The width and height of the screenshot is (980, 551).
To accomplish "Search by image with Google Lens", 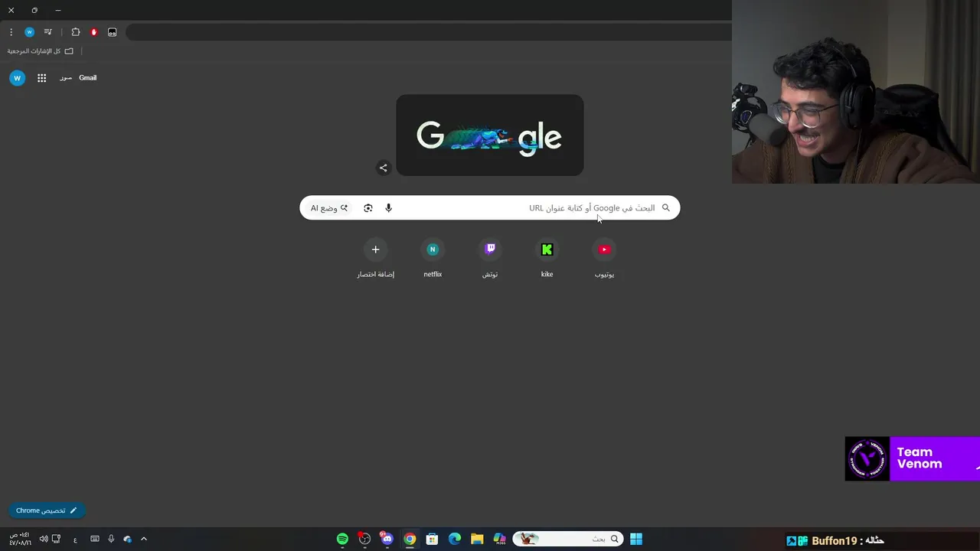I will [368, 208].
